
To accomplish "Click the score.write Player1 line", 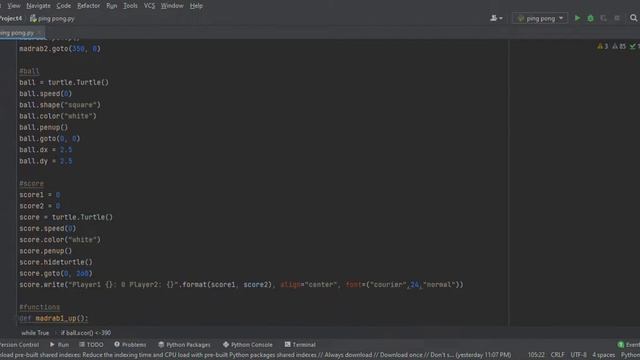I will pos(241,284).
